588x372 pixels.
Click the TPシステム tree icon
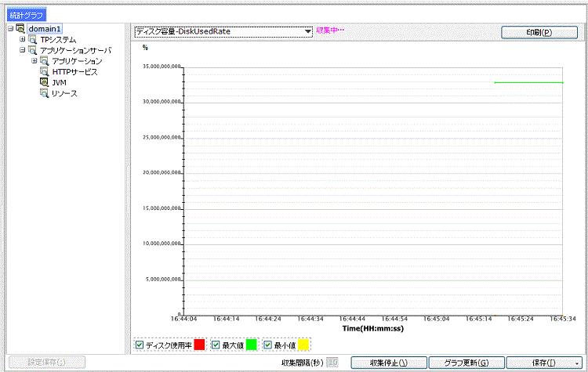coord(32,40)
